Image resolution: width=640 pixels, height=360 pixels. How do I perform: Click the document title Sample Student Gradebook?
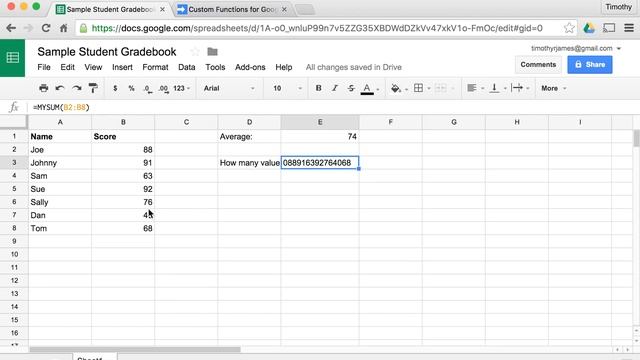pos(107,52)
